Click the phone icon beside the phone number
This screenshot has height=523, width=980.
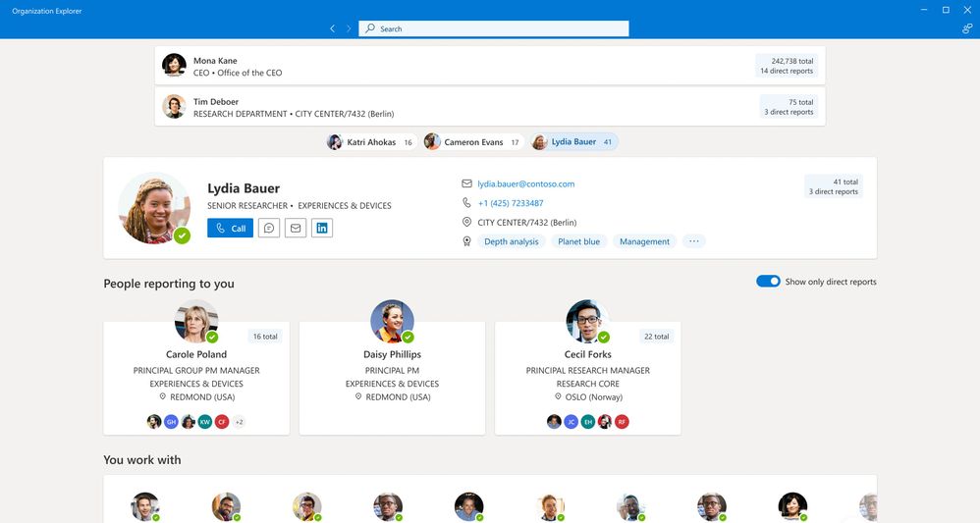(x=466, y=202)
